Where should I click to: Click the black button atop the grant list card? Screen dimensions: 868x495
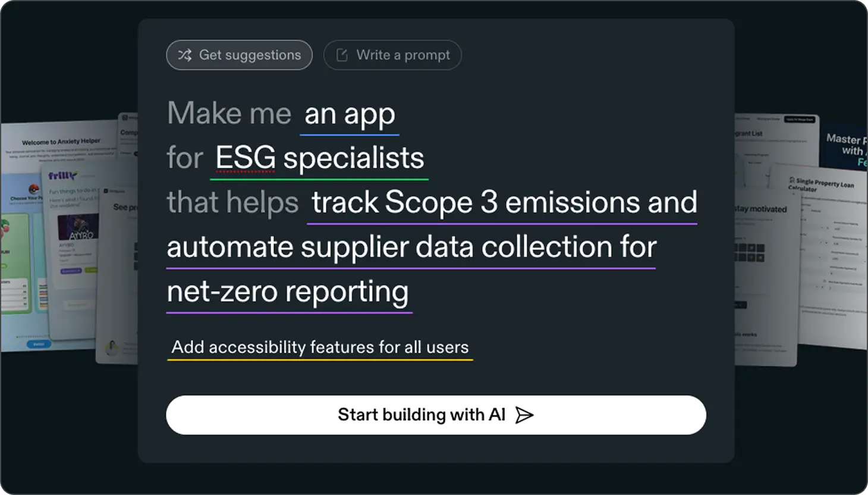point(799,120)
